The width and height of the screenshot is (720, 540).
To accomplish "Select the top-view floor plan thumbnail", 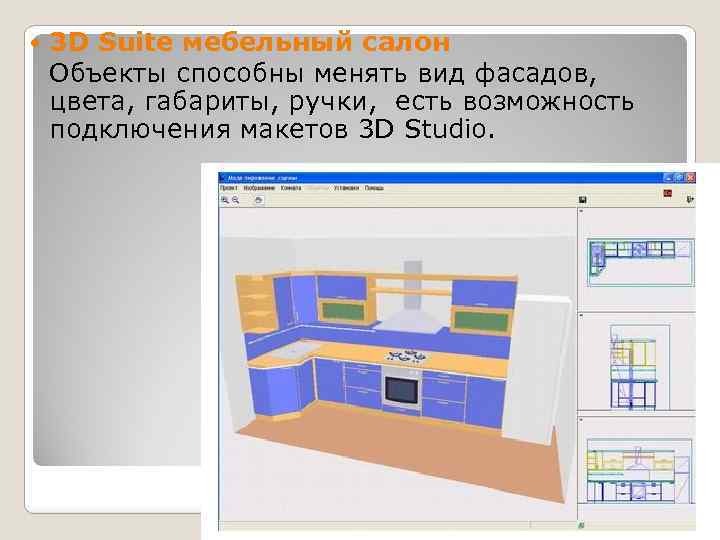I will point(641,263).
